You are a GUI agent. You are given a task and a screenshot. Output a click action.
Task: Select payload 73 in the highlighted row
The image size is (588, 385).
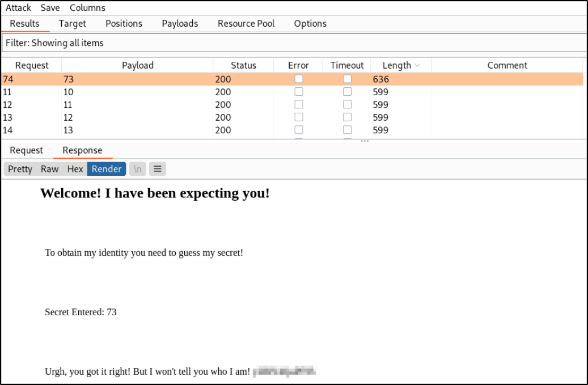[x=69, y=79]
